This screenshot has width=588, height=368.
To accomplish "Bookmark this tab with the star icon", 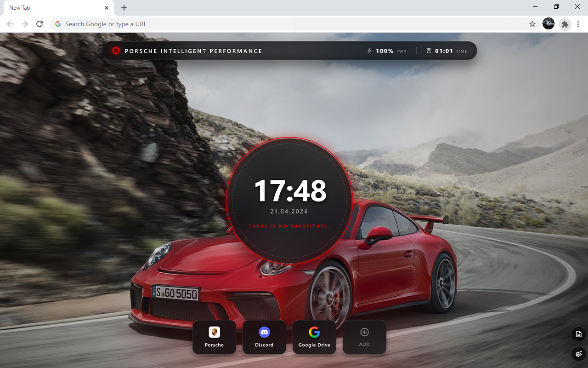I will pos(532,24).
